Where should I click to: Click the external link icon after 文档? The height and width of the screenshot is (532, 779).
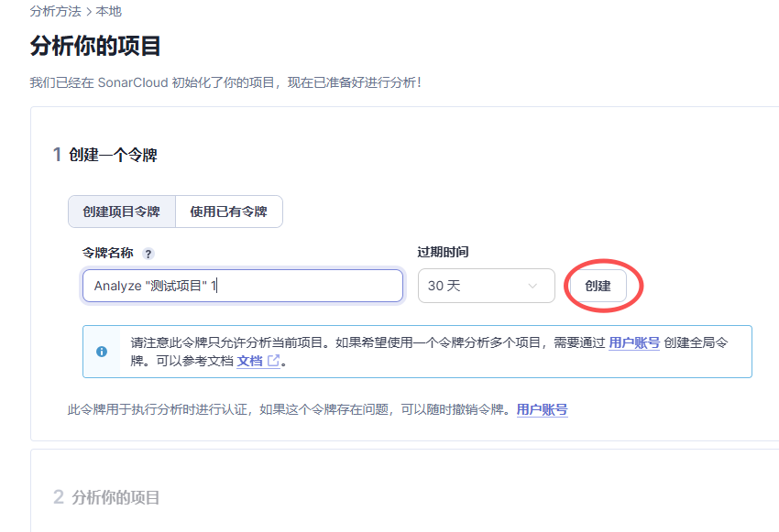click(273, 360)
